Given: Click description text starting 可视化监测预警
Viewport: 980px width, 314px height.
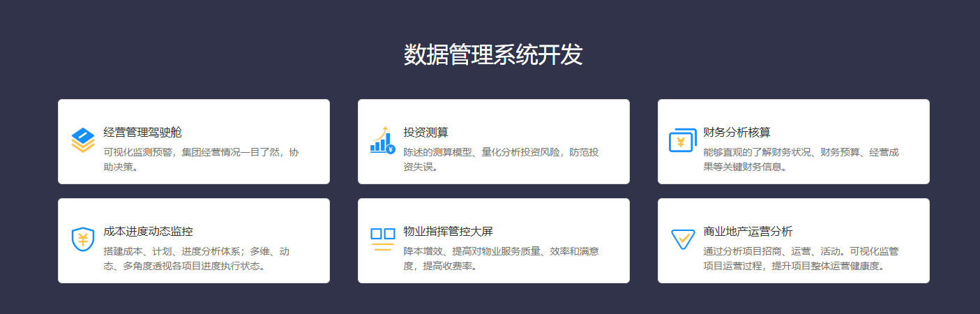Looking at the screenshot, I should tap(201, 159).
